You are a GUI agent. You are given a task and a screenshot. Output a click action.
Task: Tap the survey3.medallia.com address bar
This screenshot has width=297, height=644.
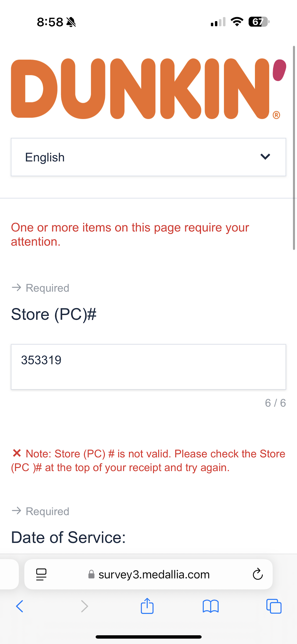(x=154, y=574)
